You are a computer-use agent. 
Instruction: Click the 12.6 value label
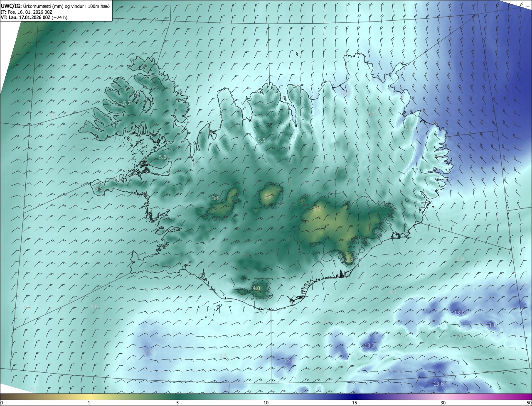tap(289, 362)
